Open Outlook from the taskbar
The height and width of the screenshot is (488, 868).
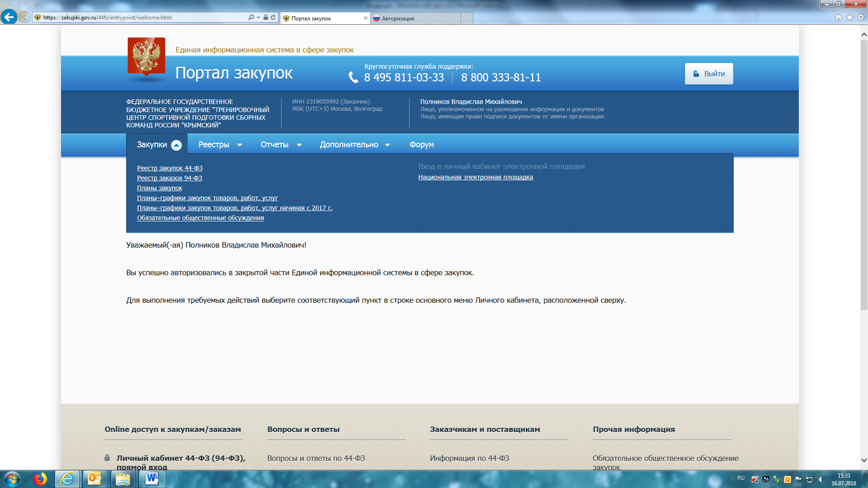94,479
